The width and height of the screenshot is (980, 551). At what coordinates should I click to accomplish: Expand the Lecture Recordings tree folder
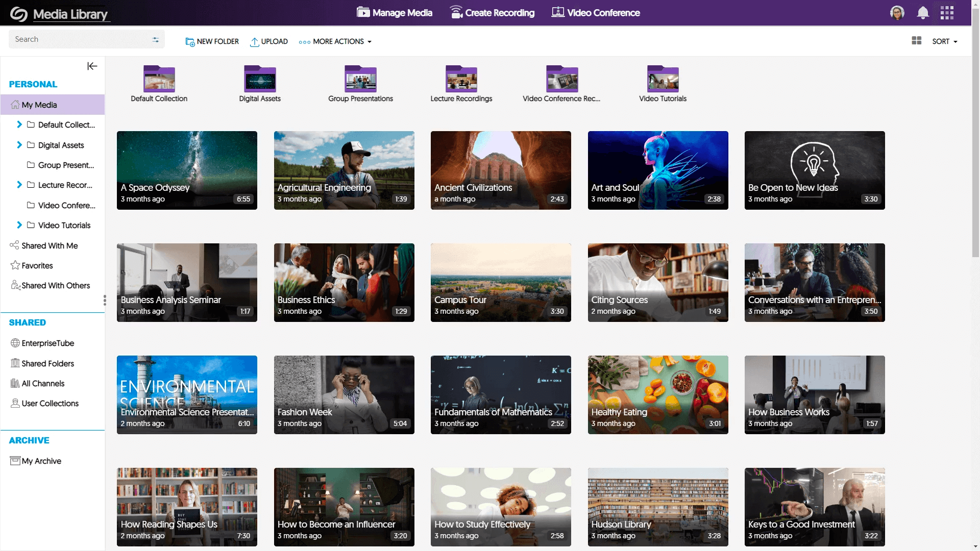point(19,185)
